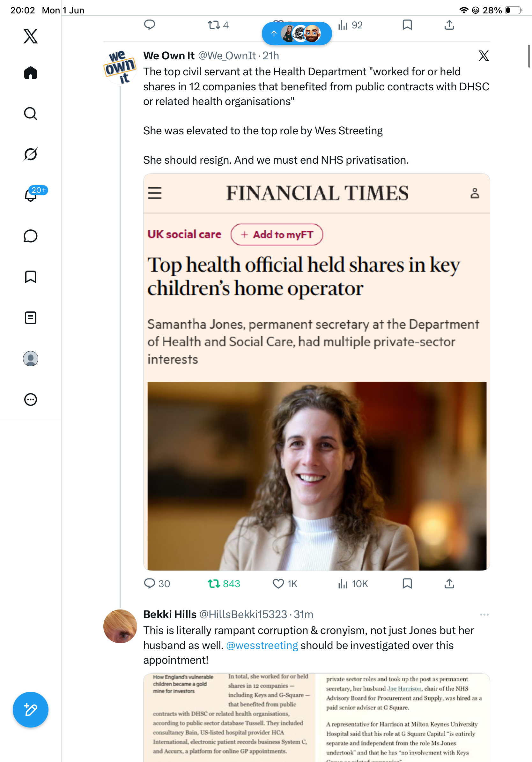This screenshot has width=532, height=762.
Task: Share the We Own It post
Action: pyautogui.click(x=449, y=584)
